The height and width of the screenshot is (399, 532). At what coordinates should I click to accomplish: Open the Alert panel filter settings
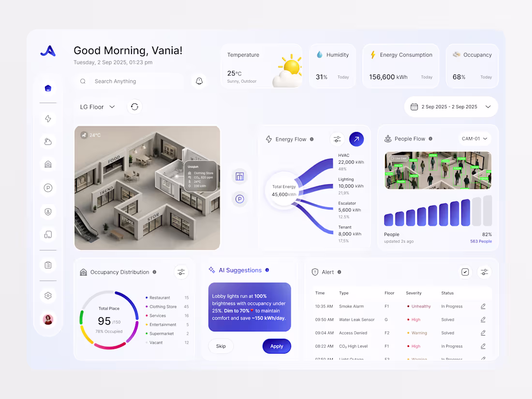[484, 272]
